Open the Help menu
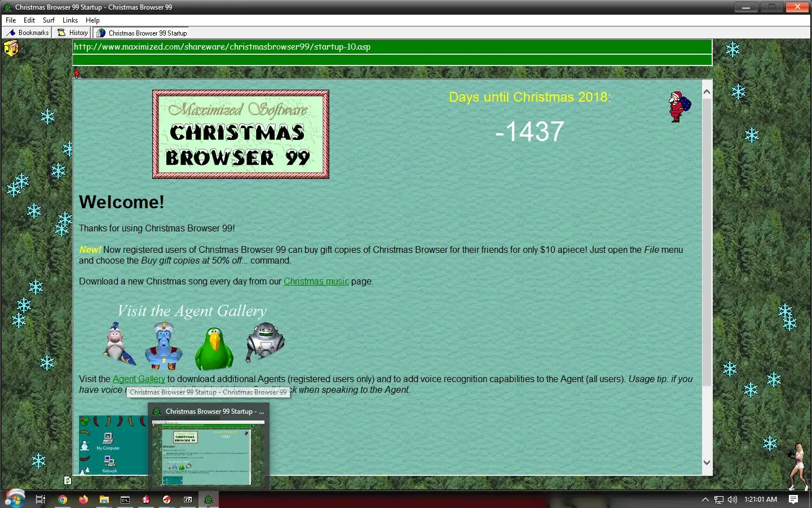Screen dimensions: 812x508 click(x=92, y=20)
